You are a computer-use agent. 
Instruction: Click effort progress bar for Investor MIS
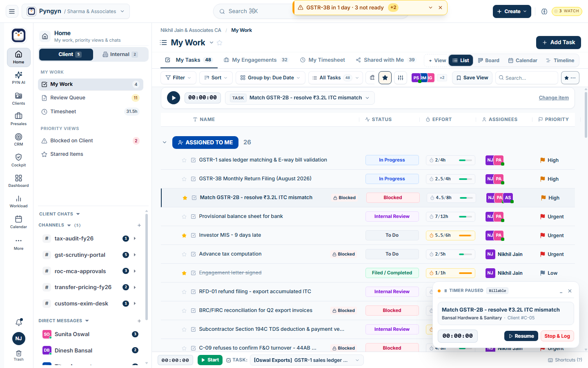pos(465,236)
